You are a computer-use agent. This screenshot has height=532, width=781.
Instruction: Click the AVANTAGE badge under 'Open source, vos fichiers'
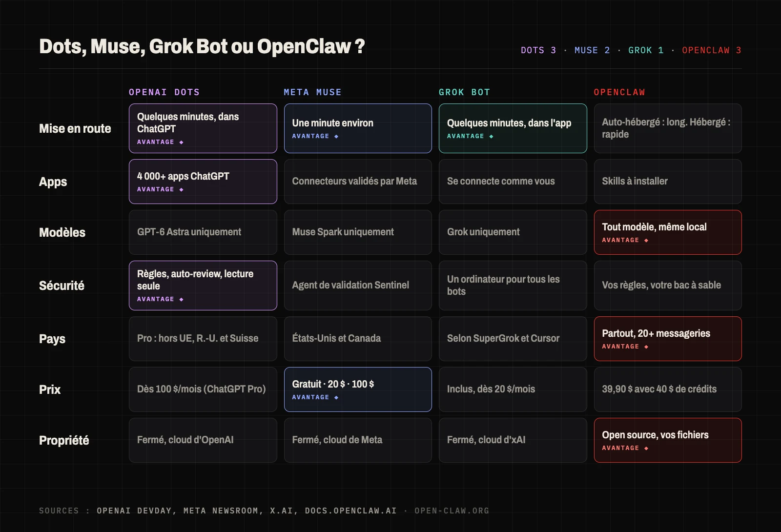coord(625,448)
